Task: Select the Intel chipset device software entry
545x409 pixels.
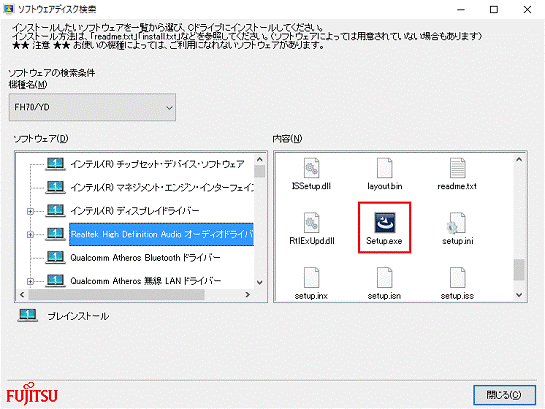Action: point(157,164)
